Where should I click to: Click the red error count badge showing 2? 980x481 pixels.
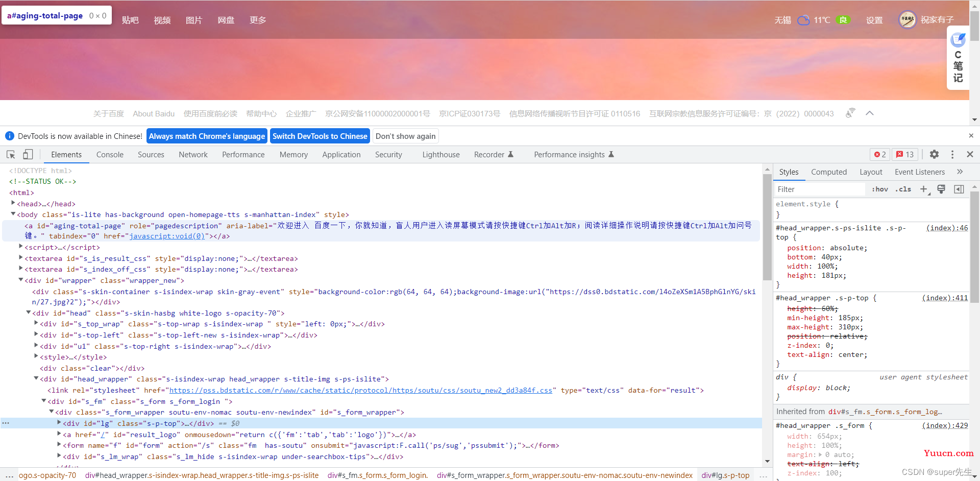coord(880,154)
